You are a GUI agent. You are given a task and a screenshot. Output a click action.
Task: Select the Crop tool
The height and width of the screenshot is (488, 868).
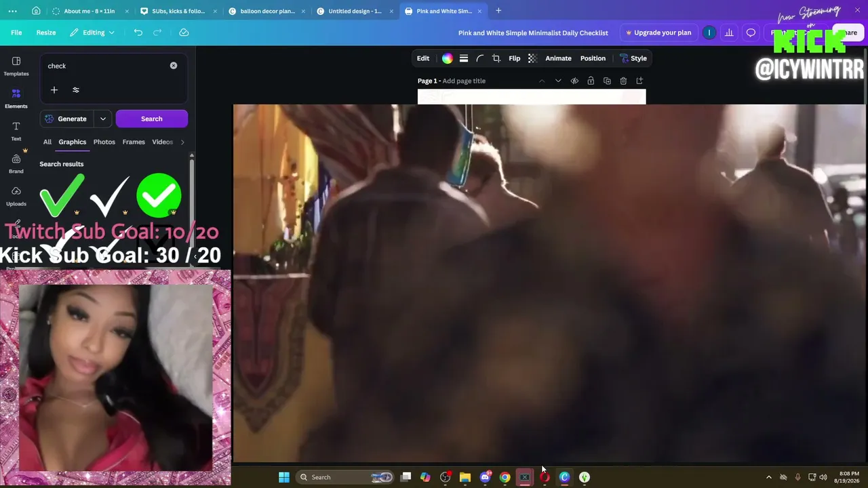(x=496, y=58)
